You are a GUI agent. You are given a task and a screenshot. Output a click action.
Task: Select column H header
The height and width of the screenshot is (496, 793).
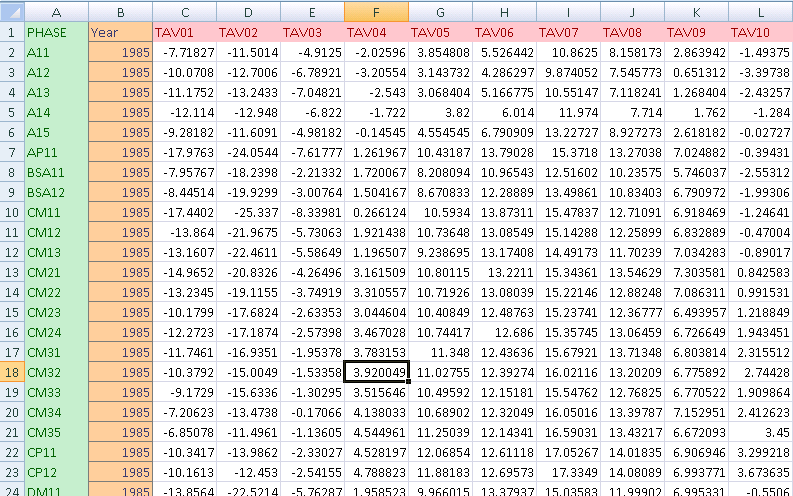(504, 11)
